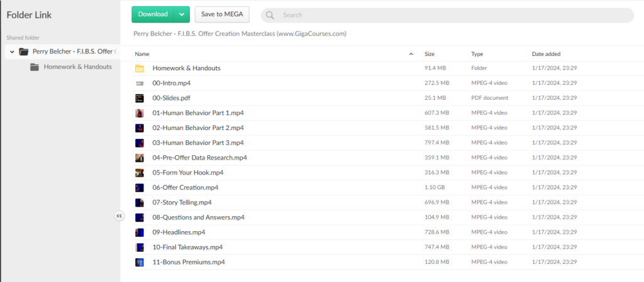Sort files by Type column
This screenshot has height=282, width=644.
477,54
